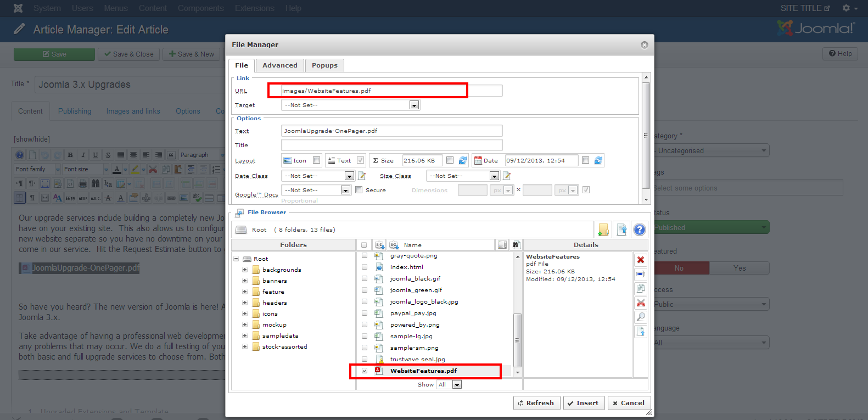Toggle the Icon layout checkbox

(317, 160)
